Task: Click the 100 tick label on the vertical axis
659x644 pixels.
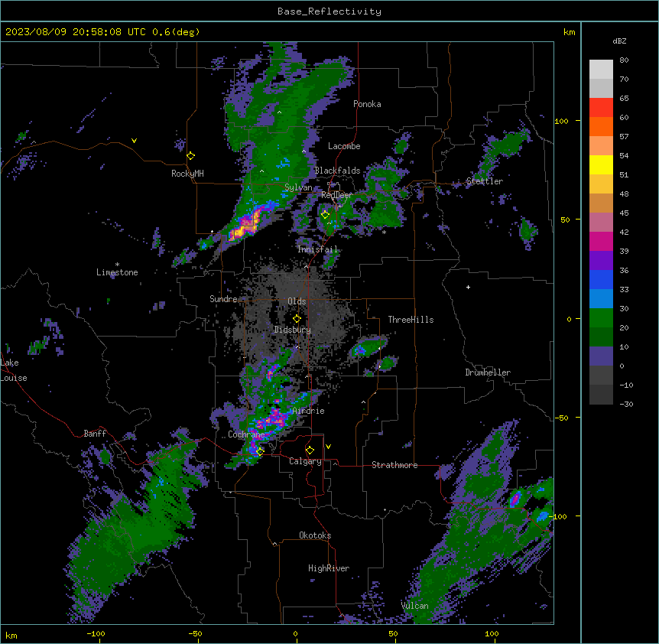Action: pyautogui.click(x=561, y=121)
